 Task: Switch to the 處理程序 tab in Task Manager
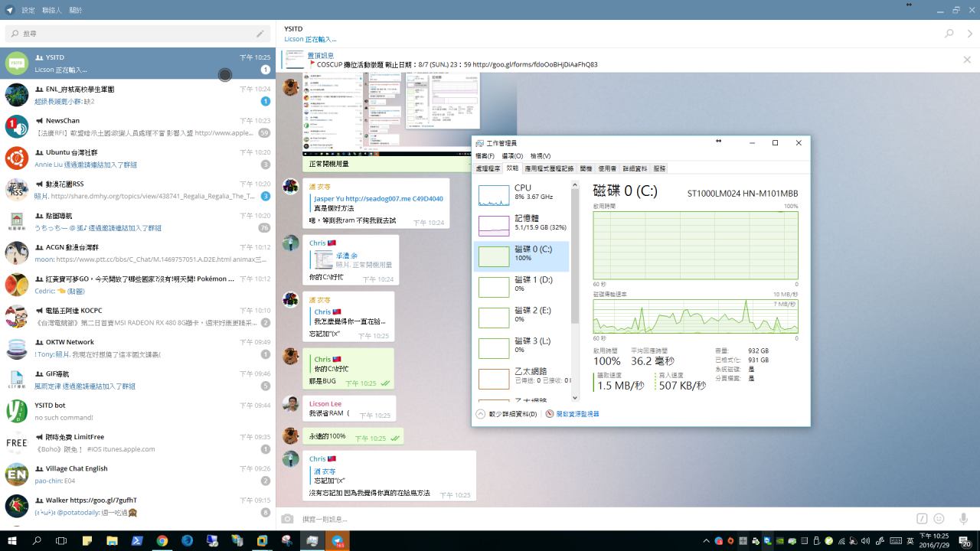coord(488,168)
